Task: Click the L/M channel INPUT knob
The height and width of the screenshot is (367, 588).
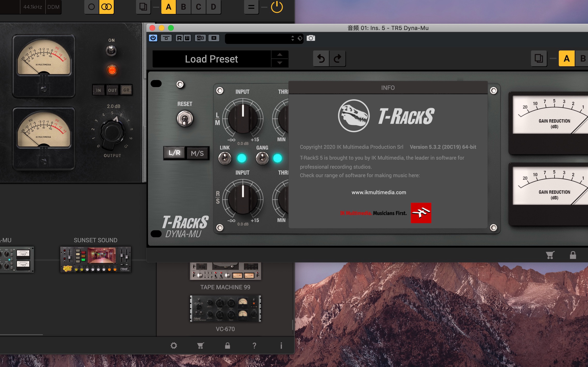Action: tap(243, 119)
